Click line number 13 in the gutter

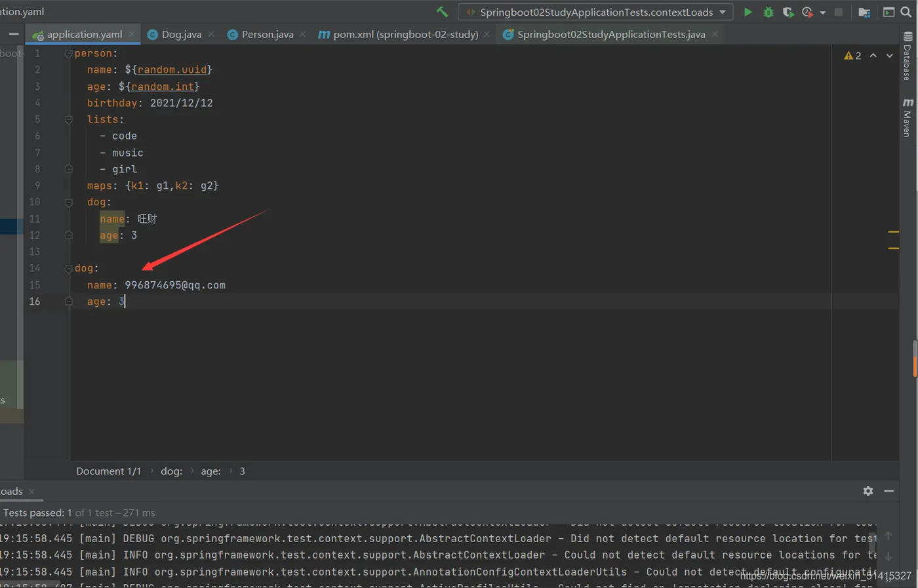(34, 252)
